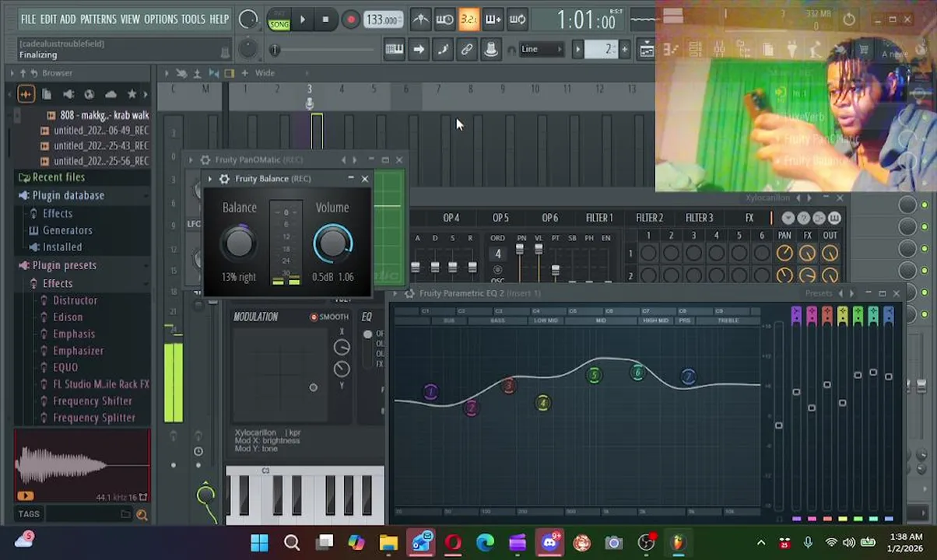Click the mixer microphone icon above track 3
This screenshot has height=560, width=937.
tap(309, 103)
